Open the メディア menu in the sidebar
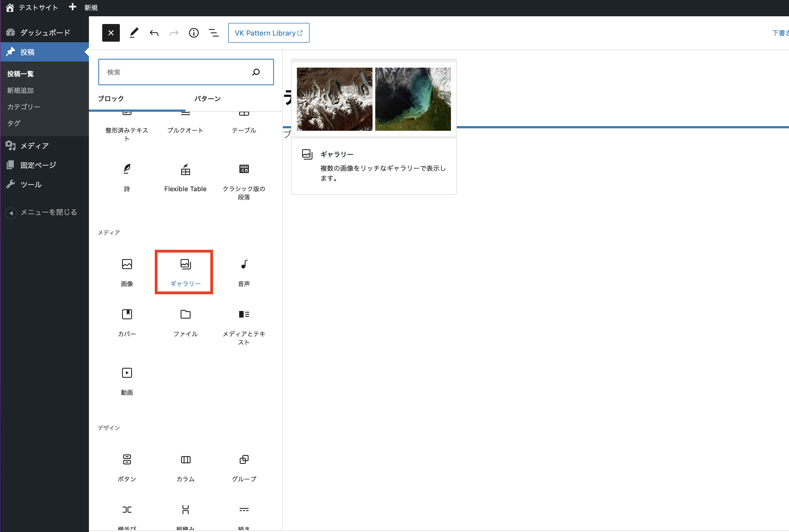The height and width of the screenshot is (532, 789). 34,146
